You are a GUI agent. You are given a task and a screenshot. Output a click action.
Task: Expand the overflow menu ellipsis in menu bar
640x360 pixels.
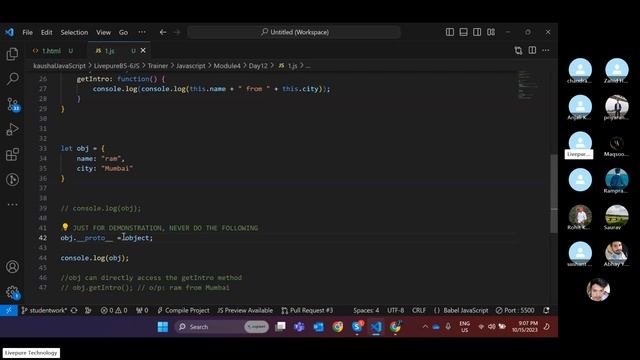(x=142, y=32)
